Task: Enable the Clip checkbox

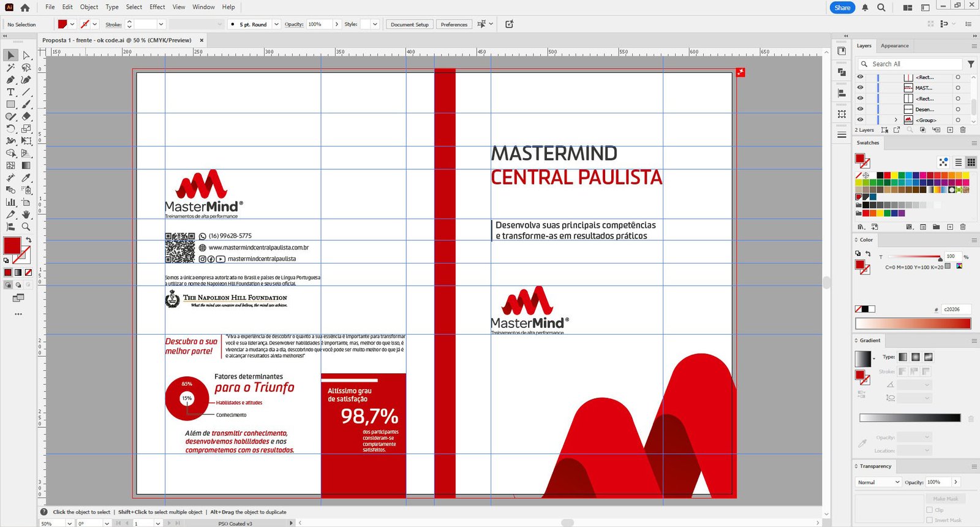Action: tap(930, 510)
